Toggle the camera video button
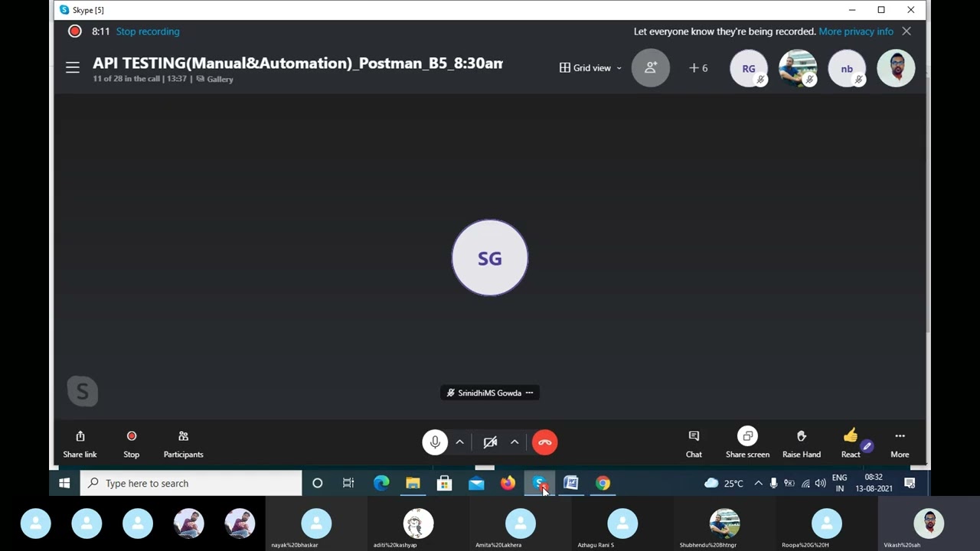 click(x=490, y=442)
